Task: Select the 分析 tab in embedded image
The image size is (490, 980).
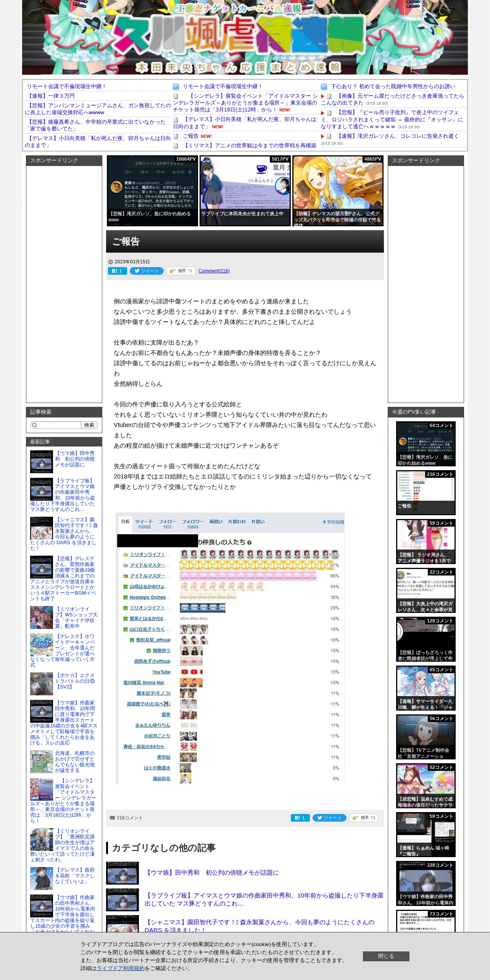Action: click(x=125, y=521)
